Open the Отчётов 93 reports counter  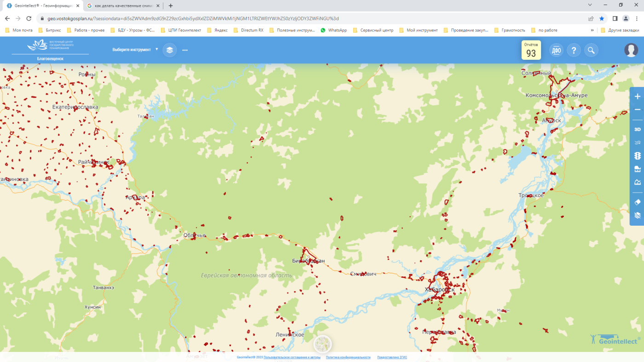[x=531, y=50]
